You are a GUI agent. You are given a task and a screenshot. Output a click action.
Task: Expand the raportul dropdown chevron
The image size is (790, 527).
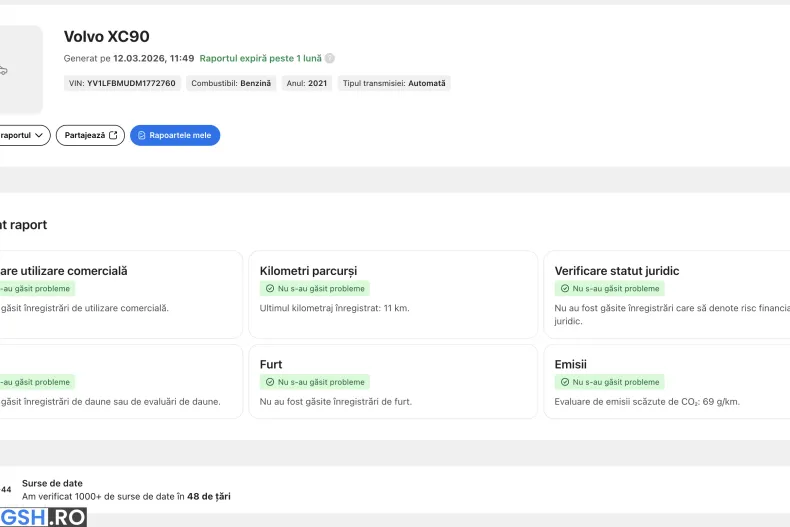[x=39, y=135]
